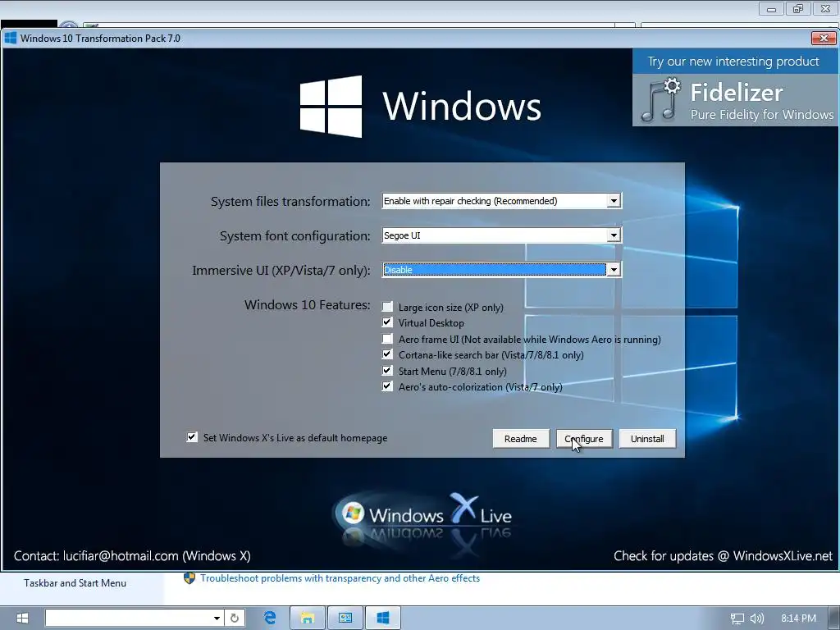The width and height of the screenshot is (840, 630).
Task: Click the Try our new interesting product text
Action: 733,62
